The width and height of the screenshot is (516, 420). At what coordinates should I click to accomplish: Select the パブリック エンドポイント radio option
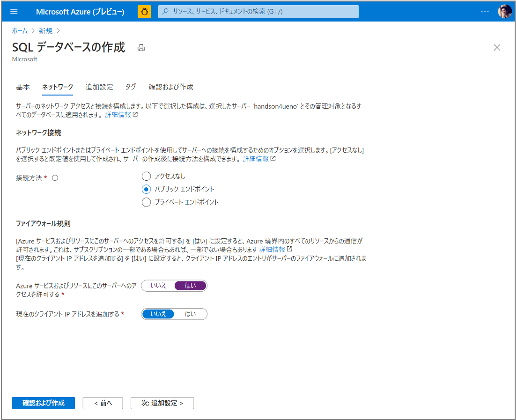(146, 189)
